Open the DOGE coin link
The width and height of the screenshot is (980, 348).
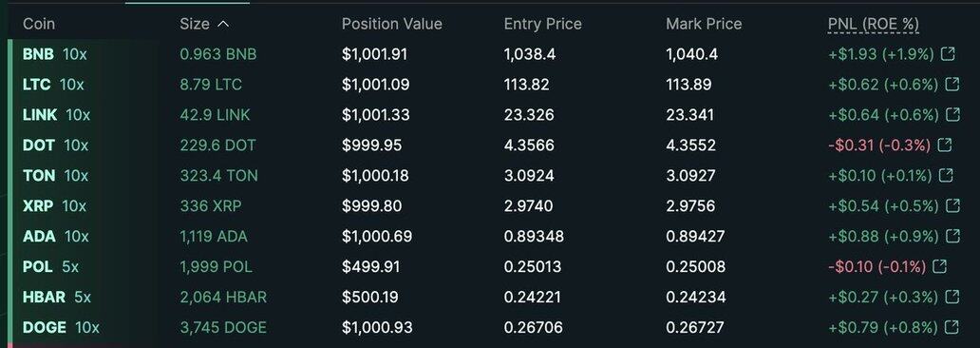[45, 327]
